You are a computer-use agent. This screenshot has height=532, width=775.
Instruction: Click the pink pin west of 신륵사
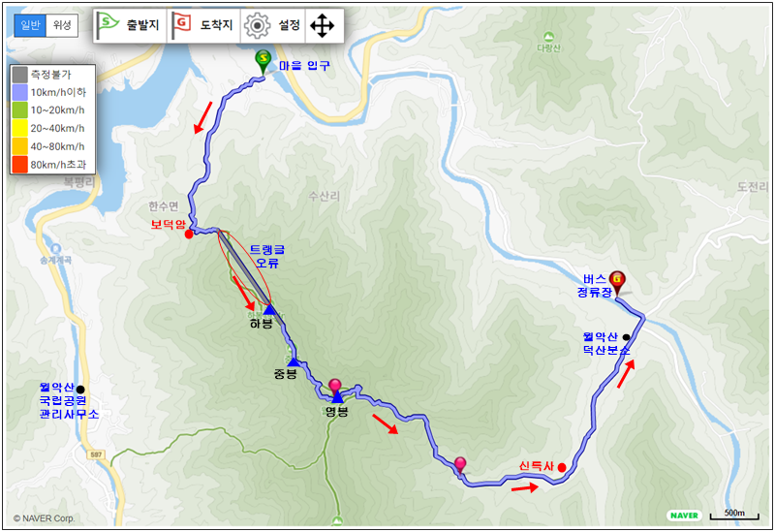point(460,466)
